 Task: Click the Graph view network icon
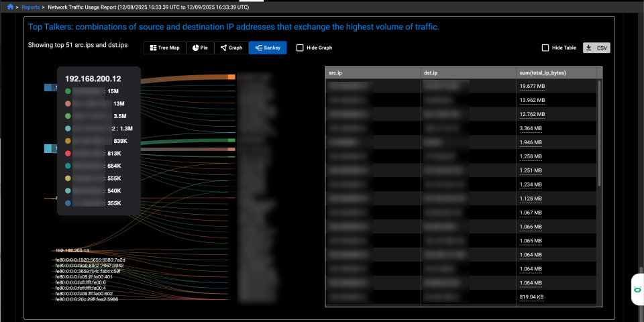[224, 48]
